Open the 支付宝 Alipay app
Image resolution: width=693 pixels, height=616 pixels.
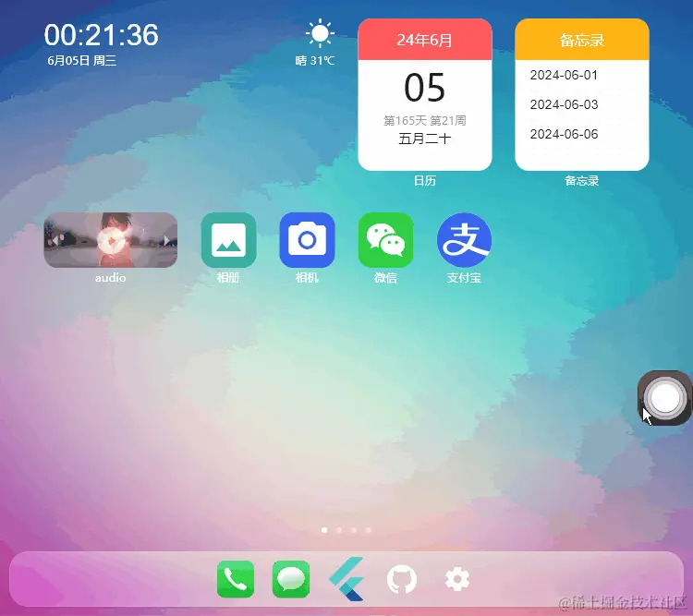tap(464, 240)
